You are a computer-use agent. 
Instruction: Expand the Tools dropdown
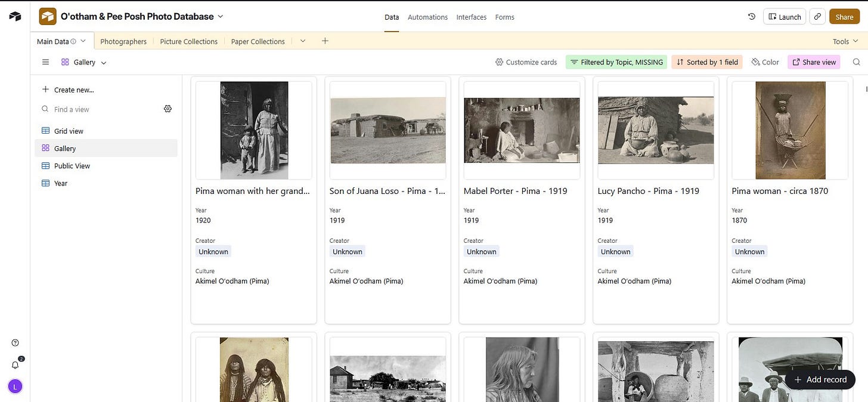click(x=844, y=41)
